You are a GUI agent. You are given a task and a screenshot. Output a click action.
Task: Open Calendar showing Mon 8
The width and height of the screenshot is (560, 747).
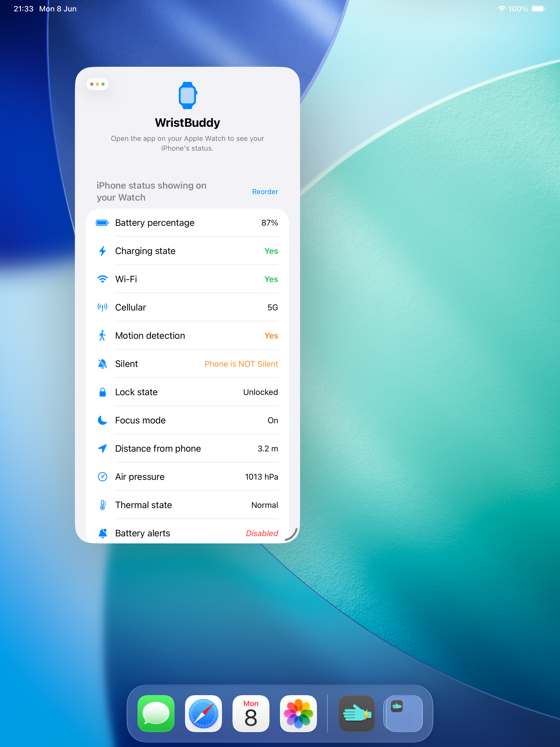tap(251, 713)
